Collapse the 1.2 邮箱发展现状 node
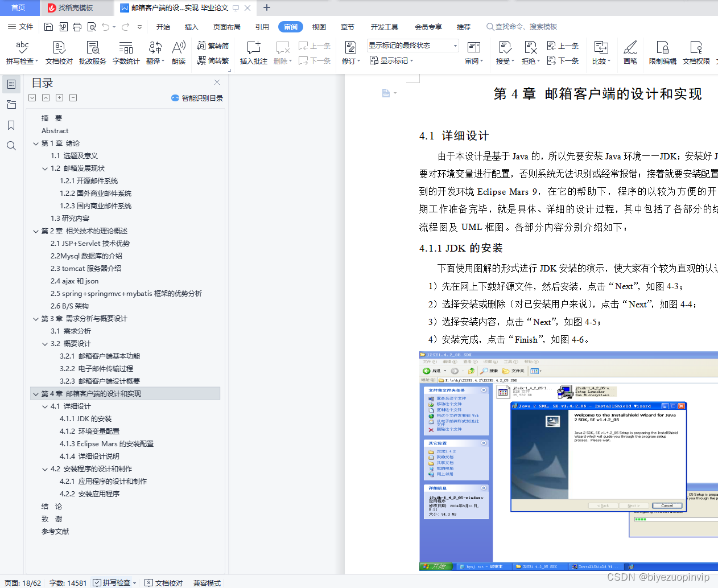 (x=45, y=168)
